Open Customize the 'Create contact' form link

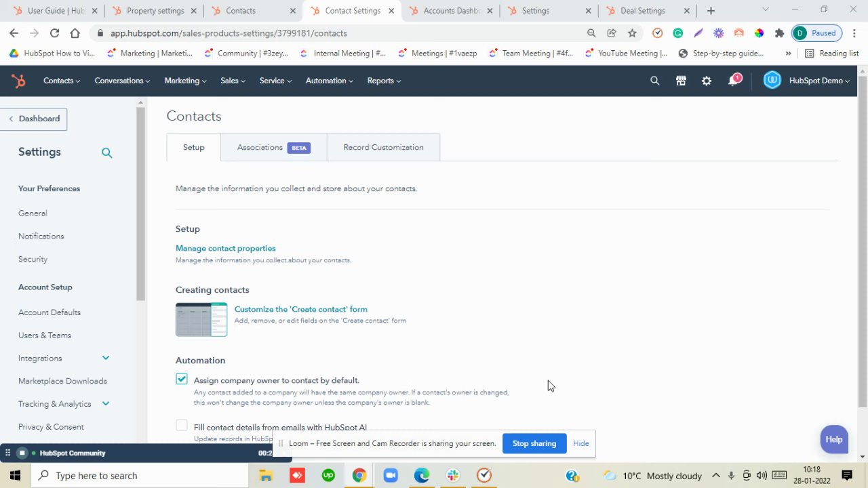pyautogui.click(x=301, y=309)
